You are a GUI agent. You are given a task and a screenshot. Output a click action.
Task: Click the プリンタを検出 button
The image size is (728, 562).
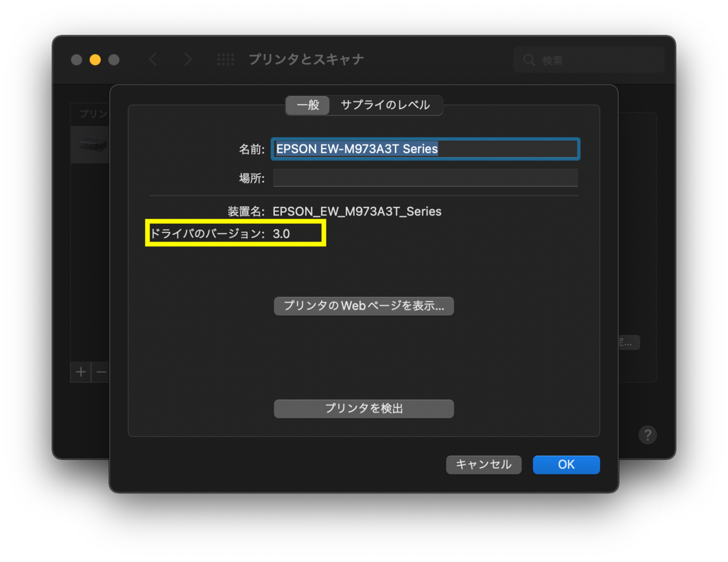[x=364, y=408]
